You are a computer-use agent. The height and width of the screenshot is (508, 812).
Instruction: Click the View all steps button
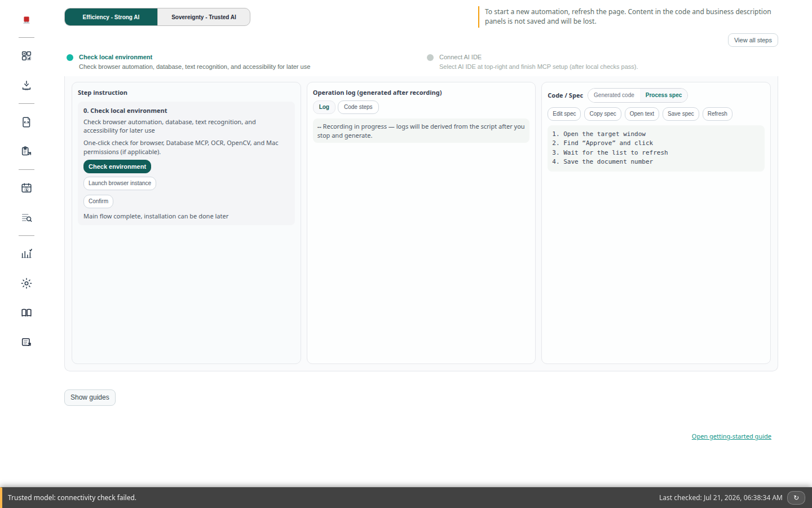tap(753, 40)
